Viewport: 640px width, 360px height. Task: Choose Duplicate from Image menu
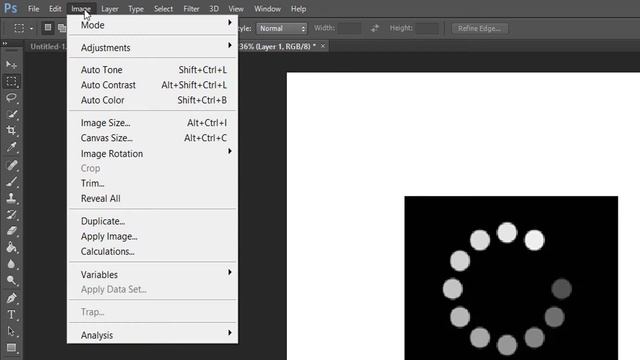[x=153, y=221]
